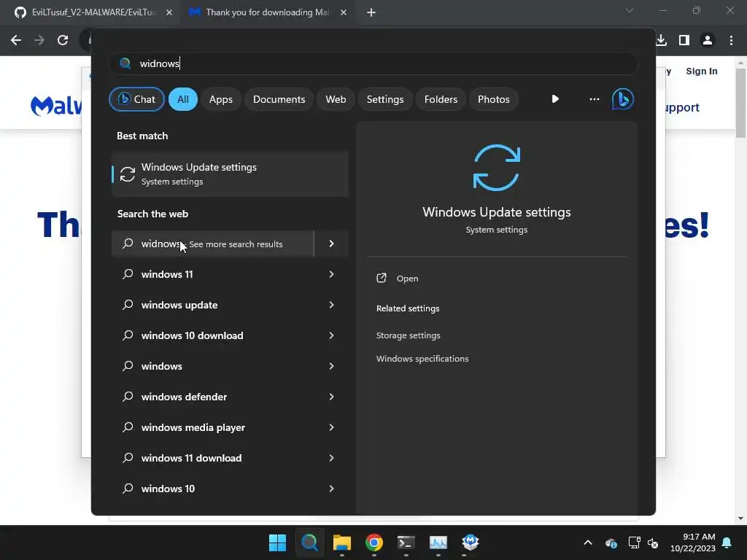This screenshot has width=747, height=560.
Task: Click the muted volume tray icon
Action: pos(653,542)
